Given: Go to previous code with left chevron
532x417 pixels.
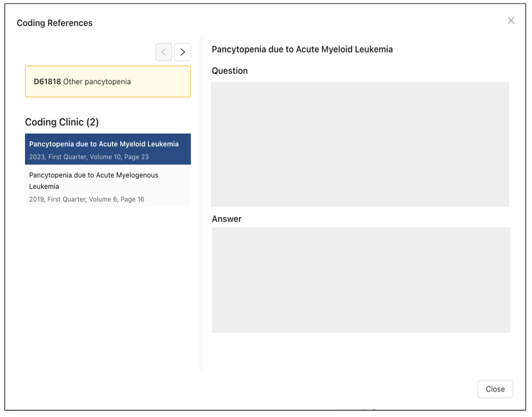Looking at the screenshot, I should click(164, 52).
